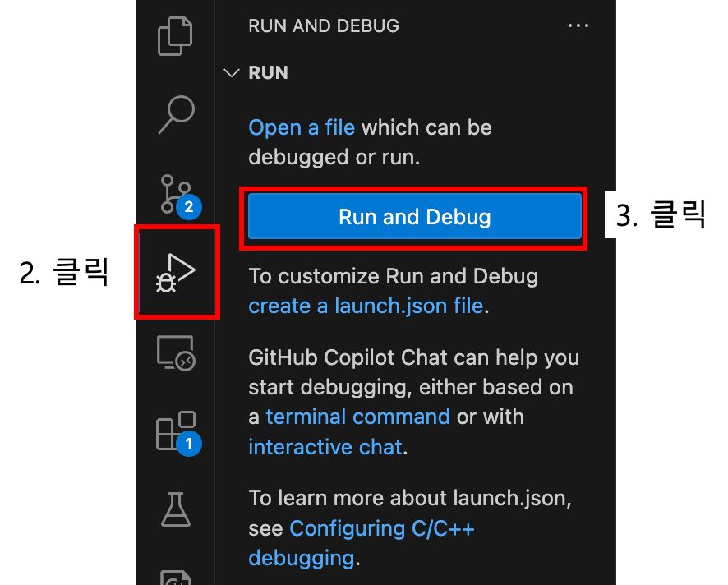Viewport: 728px width, 585px height.
Task: Open Remote Explorer monitor icon
Action: 176,352
